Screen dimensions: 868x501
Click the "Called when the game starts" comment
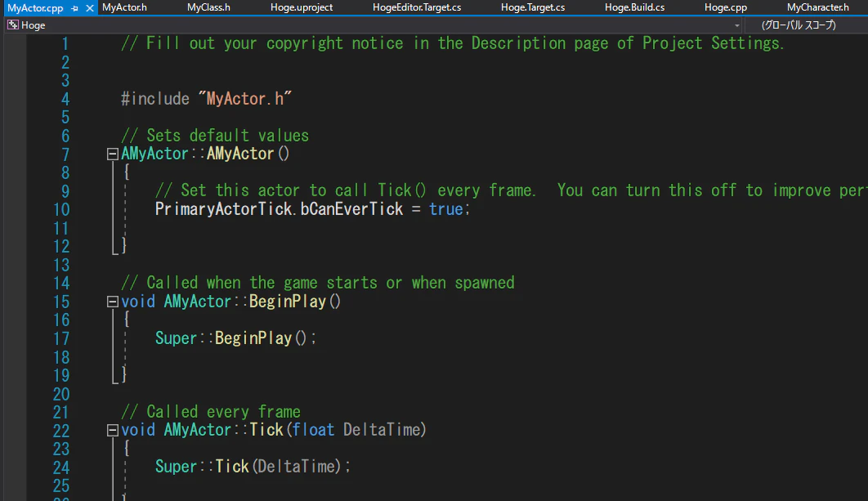point(318,283)
